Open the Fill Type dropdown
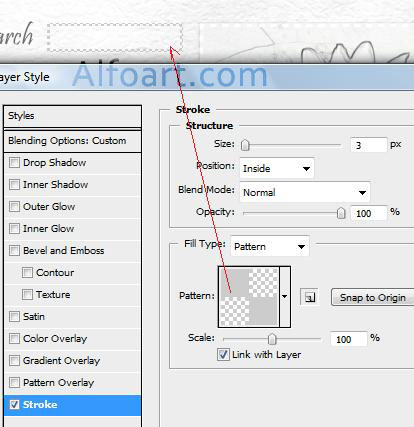Image resolution: width=414 pixels, height=427 pixels. point(270,247)
